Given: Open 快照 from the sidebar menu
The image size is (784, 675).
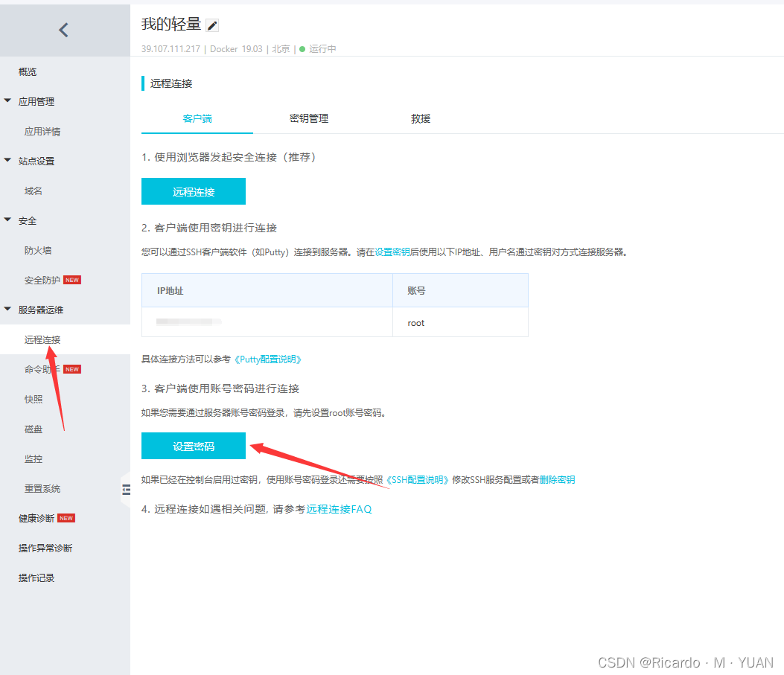Looking at the screenshot, I should tap(33, 399).
